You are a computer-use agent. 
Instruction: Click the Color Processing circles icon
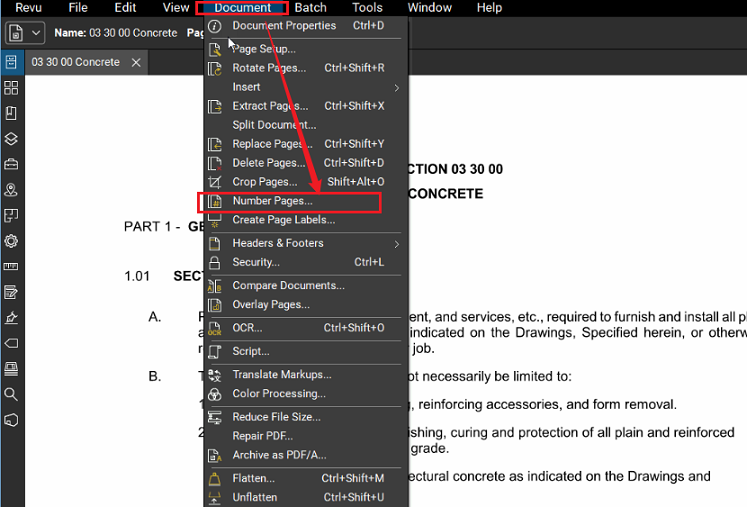coord(215,395)
